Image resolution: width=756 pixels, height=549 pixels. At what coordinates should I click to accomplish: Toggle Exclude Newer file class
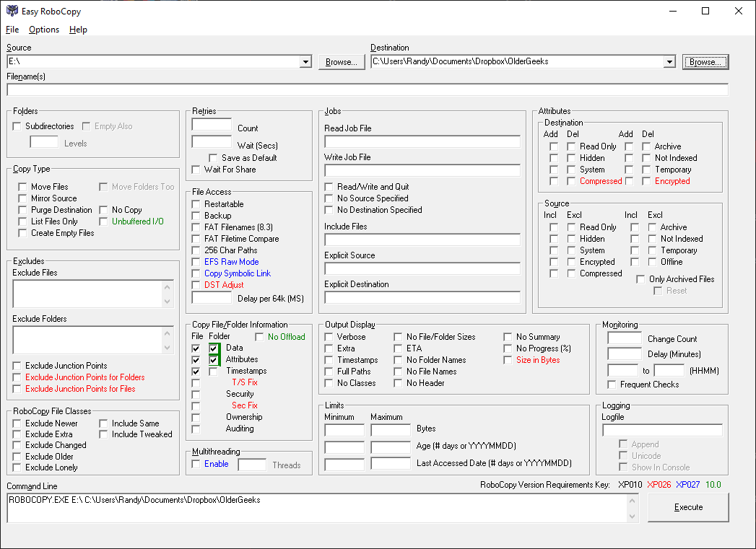point(17,423)
